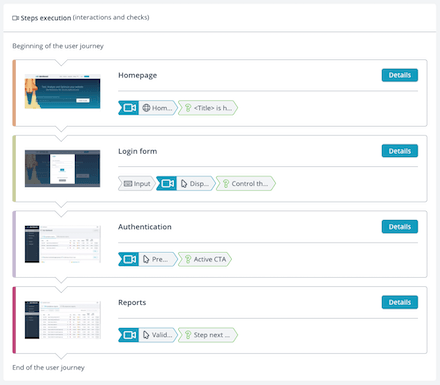Screen dimensions: 440x385
Task: Click the video camera icon in Login form step
Action: pyautogui.click(x=167, y=184)
